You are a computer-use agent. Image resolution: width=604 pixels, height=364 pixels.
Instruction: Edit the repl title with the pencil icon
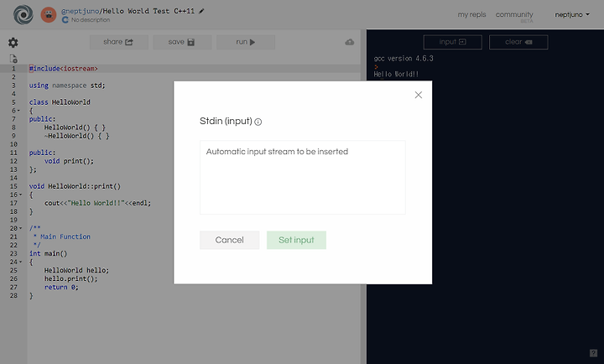[x=201, y=11]
